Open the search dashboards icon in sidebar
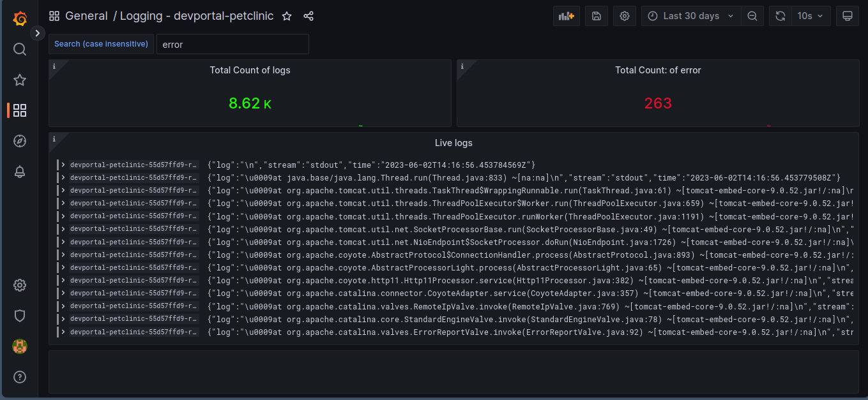Screen dimensions: 868x400 point(20,49)
